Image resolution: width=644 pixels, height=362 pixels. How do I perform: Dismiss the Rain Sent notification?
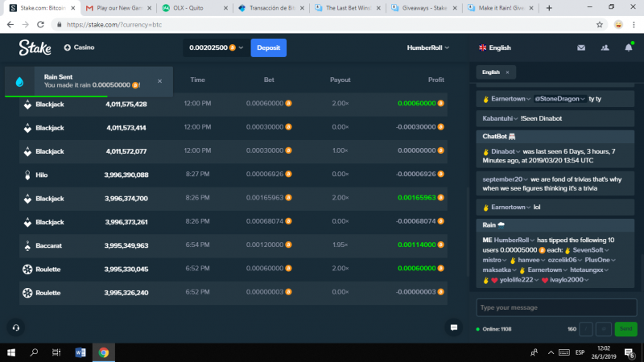click(159, 81)
